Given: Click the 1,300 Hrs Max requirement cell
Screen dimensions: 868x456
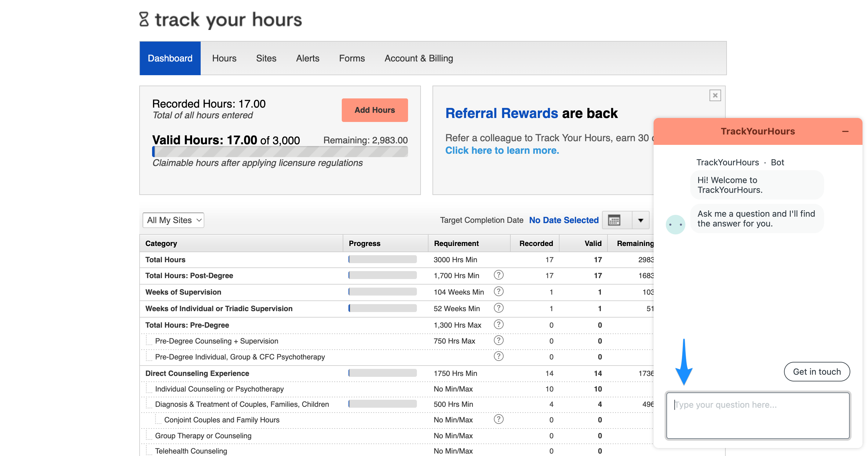Looking at the screenshot, I should (x=457, y=325).
